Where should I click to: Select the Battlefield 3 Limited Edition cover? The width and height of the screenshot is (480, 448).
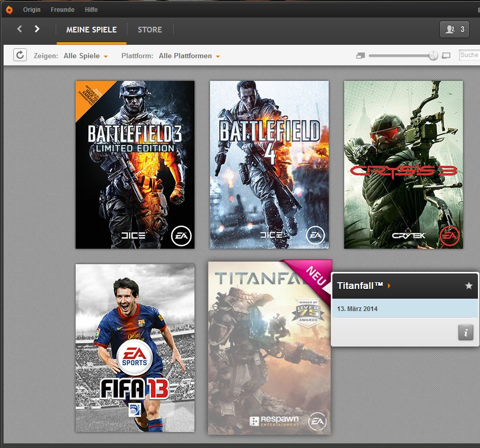pyautogui.click(x=135, y=165)
